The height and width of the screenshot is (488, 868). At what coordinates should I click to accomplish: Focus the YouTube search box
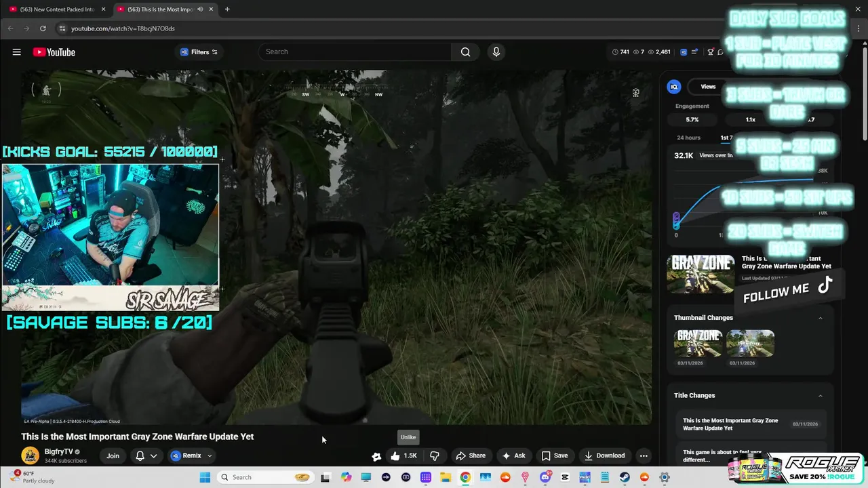click(x=355, y=52)
